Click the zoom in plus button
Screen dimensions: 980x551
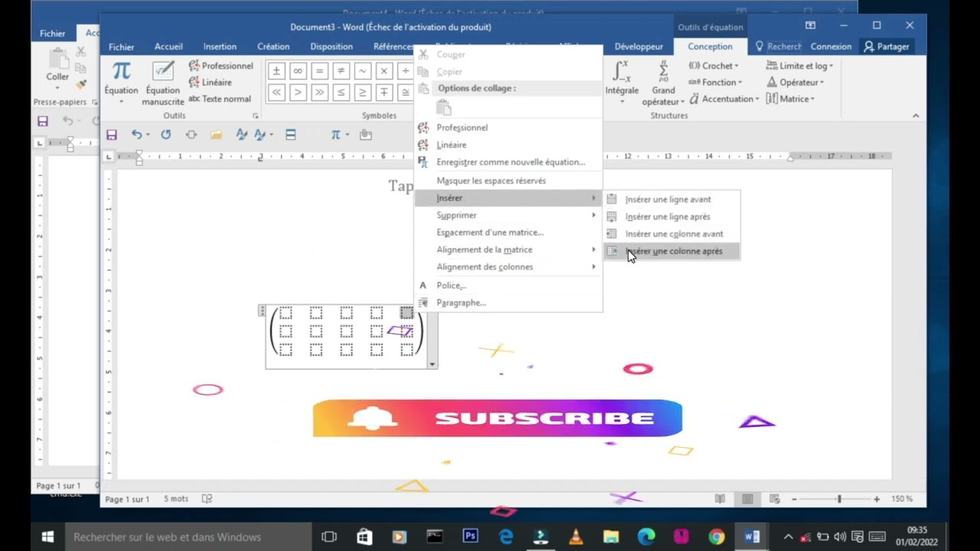point(877,499)
